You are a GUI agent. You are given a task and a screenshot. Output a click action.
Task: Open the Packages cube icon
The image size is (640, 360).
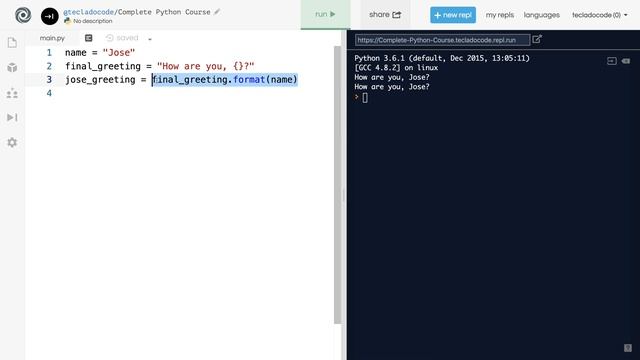tap(12, 68)
